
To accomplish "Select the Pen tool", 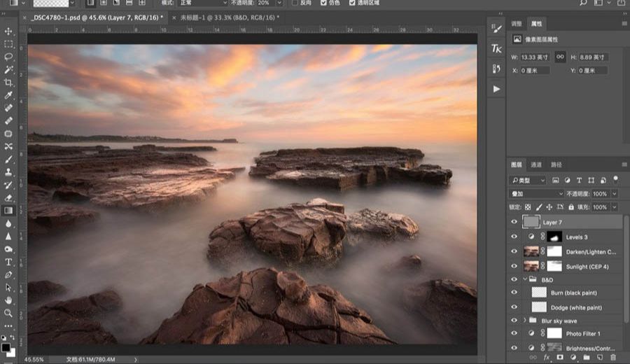I will point(8,275).
